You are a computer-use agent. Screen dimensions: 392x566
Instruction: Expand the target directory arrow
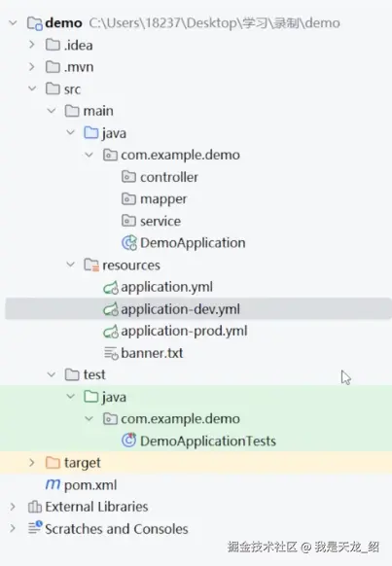pos(32,462)
